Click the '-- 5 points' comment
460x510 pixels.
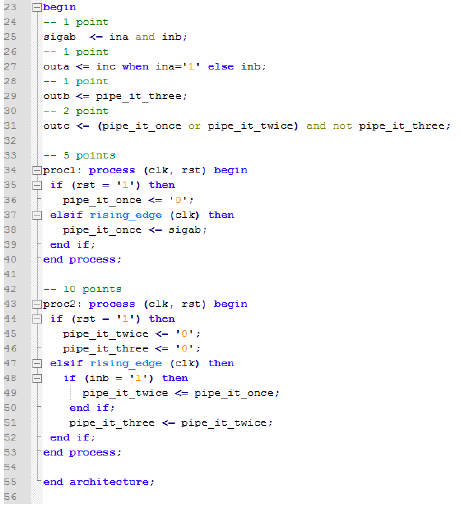[x=79, y=156]
